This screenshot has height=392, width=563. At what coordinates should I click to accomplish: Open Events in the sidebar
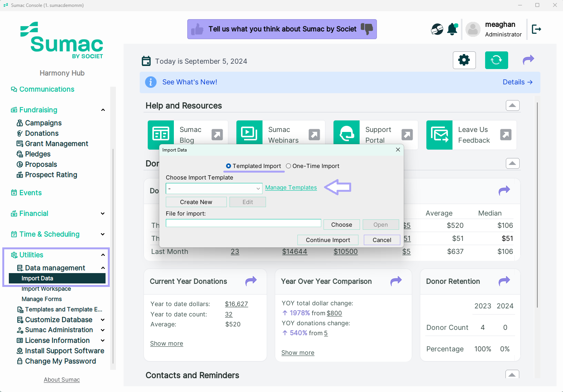(31, 193)
